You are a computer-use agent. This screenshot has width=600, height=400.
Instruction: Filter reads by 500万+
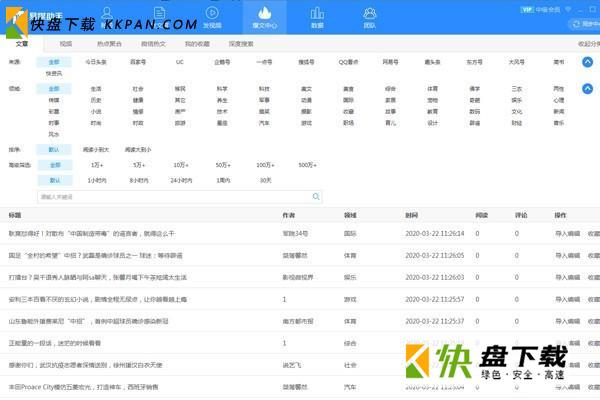[307, 165]
